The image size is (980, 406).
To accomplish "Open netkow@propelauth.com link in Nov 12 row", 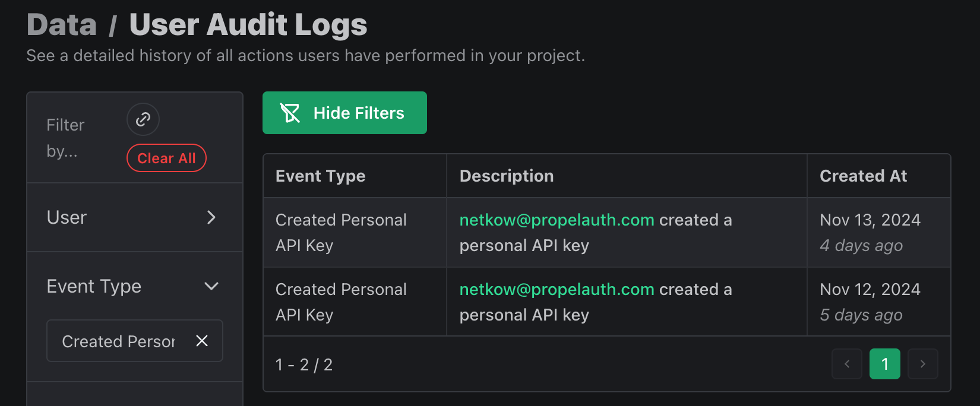I will tap(557, 289).
